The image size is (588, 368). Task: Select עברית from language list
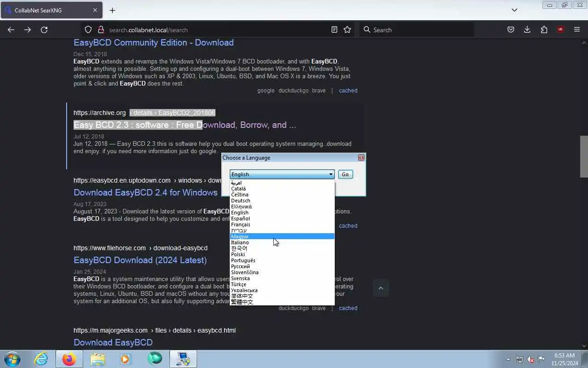282,230
